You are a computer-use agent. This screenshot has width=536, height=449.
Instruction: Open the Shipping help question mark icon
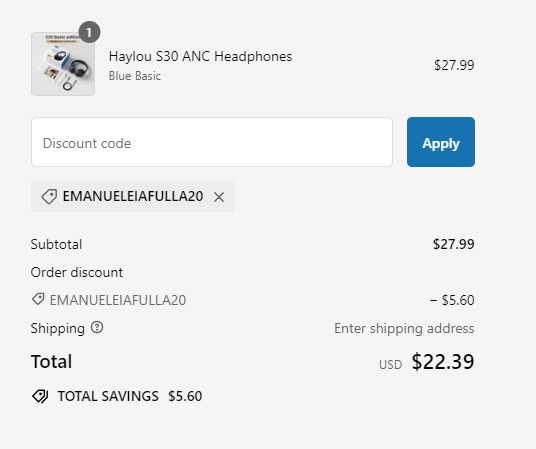pyautogui.click(x=97, y=328)
